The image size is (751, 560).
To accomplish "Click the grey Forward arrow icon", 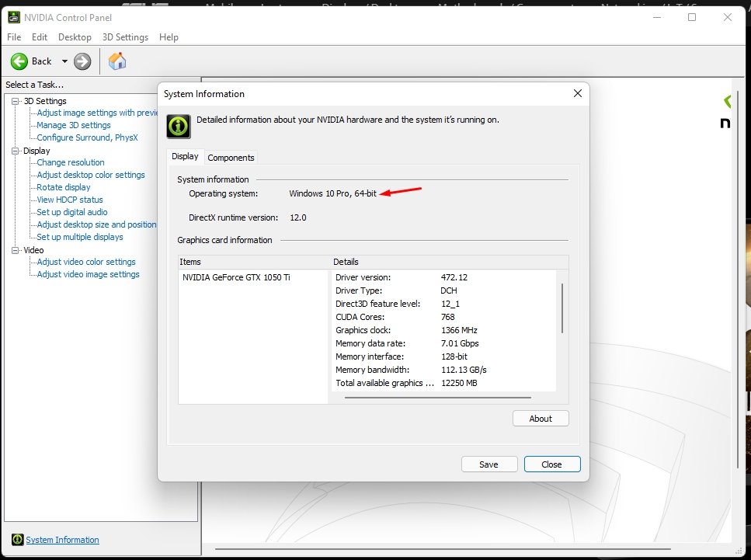I will (x=82, y=61).
